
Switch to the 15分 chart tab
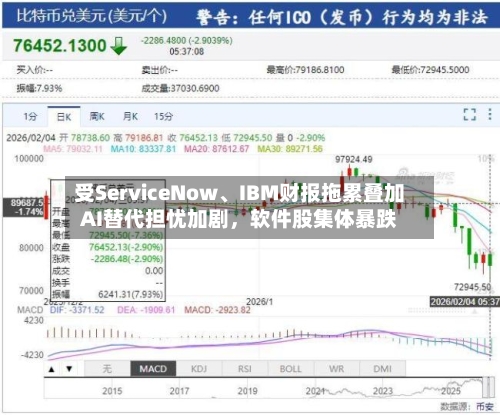(163, 117)
